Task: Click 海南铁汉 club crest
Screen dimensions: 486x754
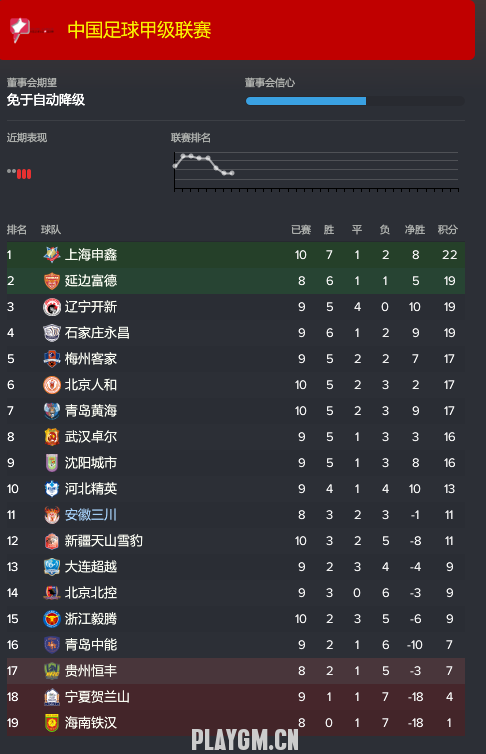Action: 51,723
